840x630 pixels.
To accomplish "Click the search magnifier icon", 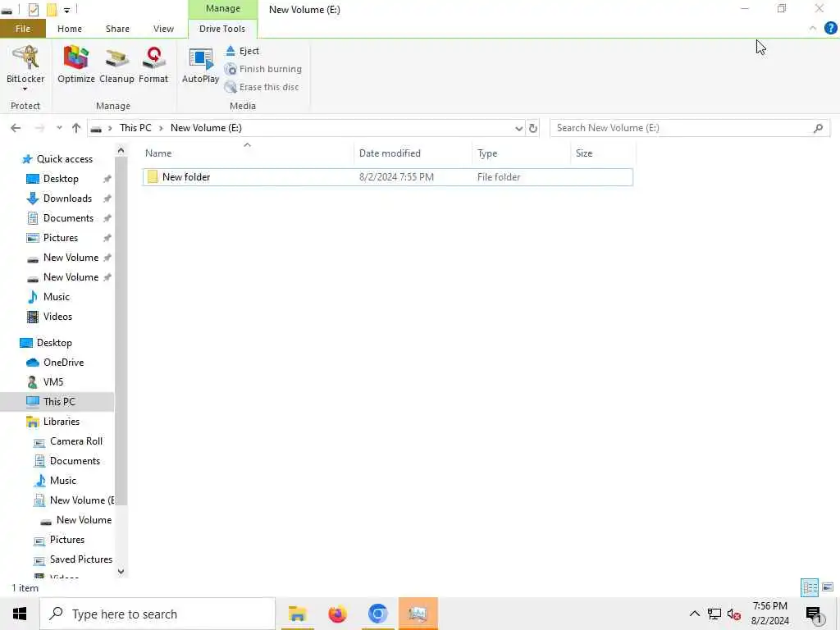I will click(818, 128).
